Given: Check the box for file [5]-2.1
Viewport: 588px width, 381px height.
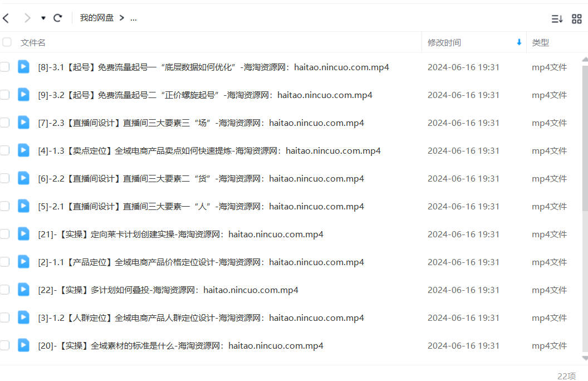Looking at the screenshot, I should pyautogui.click(x=4, y=206).
